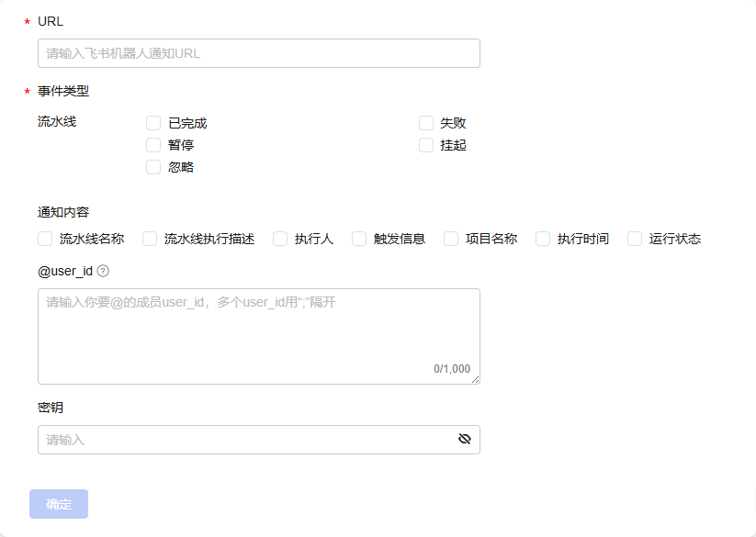Check the 项目名称 checkbox
Viewport: 756px width, 537px height.
pyautogui.click(x=451, y=239)
